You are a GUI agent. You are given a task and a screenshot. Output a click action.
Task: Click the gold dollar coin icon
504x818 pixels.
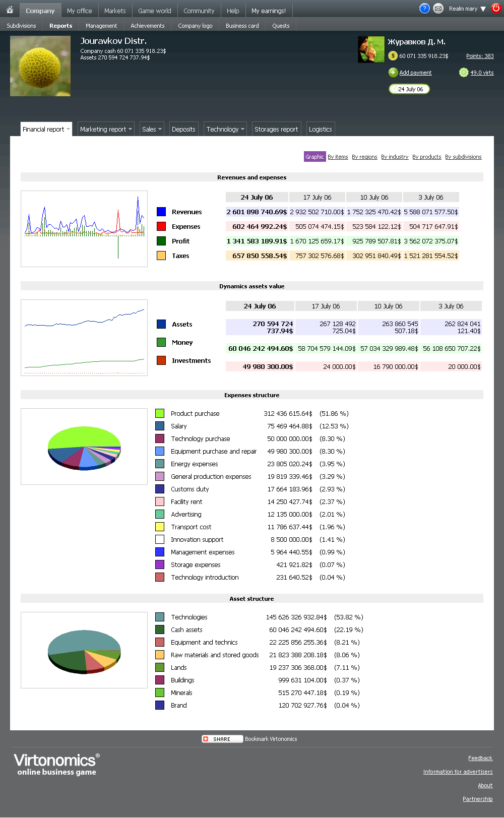click(x=393, y=55)
